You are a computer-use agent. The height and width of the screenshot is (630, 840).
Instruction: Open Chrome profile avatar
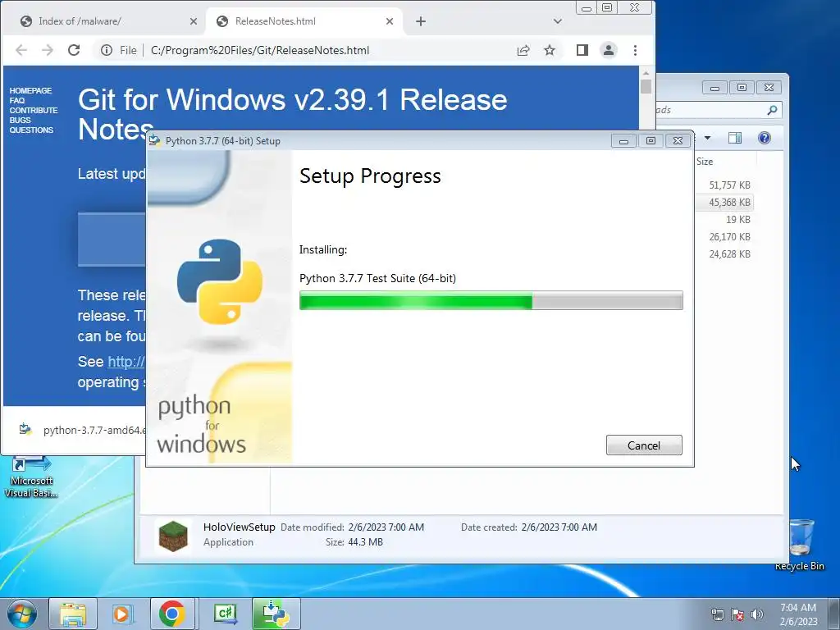coord(609,50)
